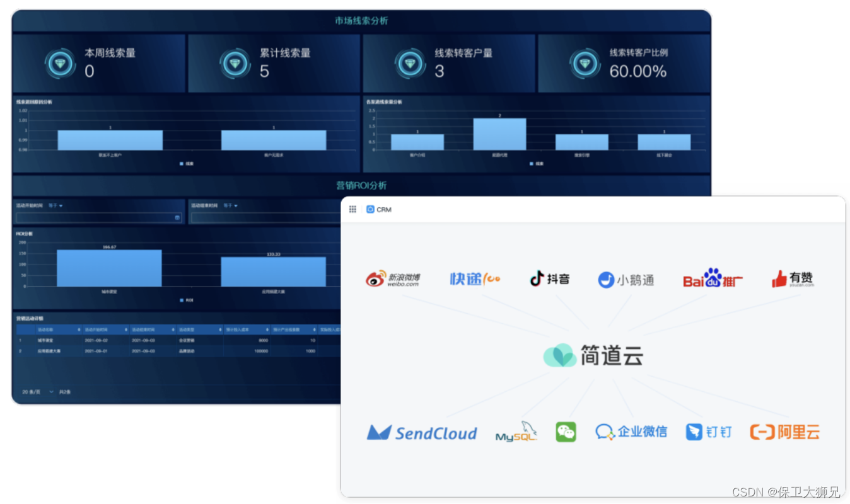Select table row 1 城市课堂

178,340
